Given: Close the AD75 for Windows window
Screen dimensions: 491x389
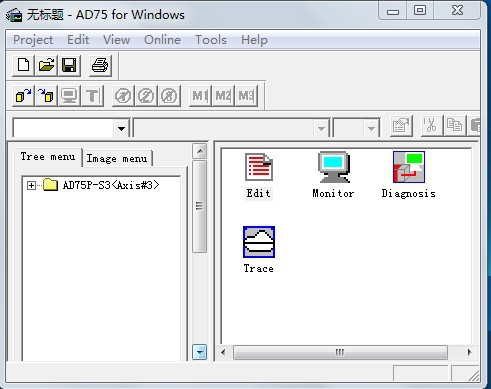Looking at the screenshot, I should 457,11.
